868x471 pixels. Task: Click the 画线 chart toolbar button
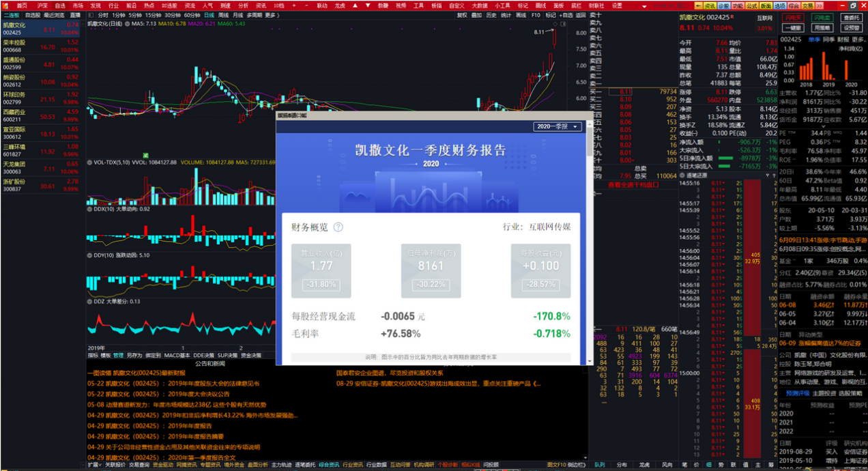[521, 14]
